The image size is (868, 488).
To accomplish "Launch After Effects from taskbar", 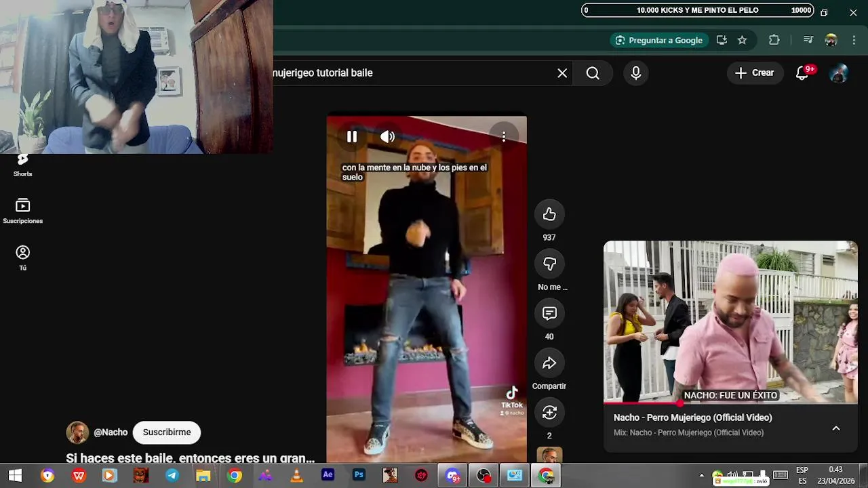I will point(328,476).
